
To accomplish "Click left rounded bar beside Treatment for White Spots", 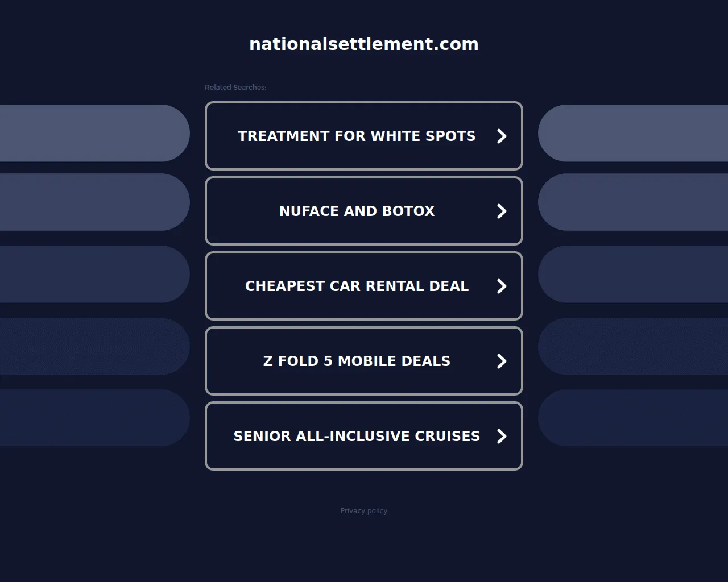I will 94,133.
